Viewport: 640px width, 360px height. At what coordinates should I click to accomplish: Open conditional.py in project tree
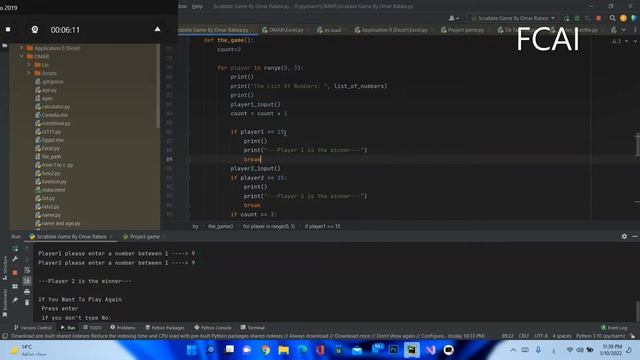53,123
